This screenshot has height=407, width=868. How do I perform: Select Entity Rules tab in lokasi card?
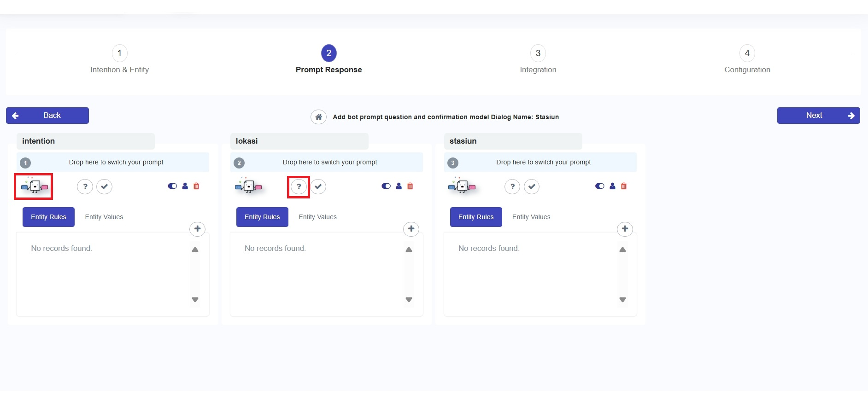(x=262, y=217)
